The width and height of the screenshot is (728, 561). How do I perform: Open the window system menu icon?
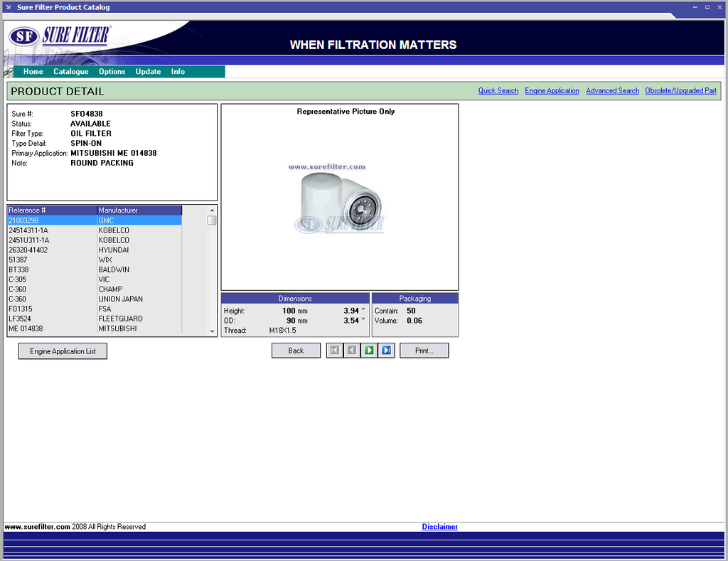[x=8, y=7]
